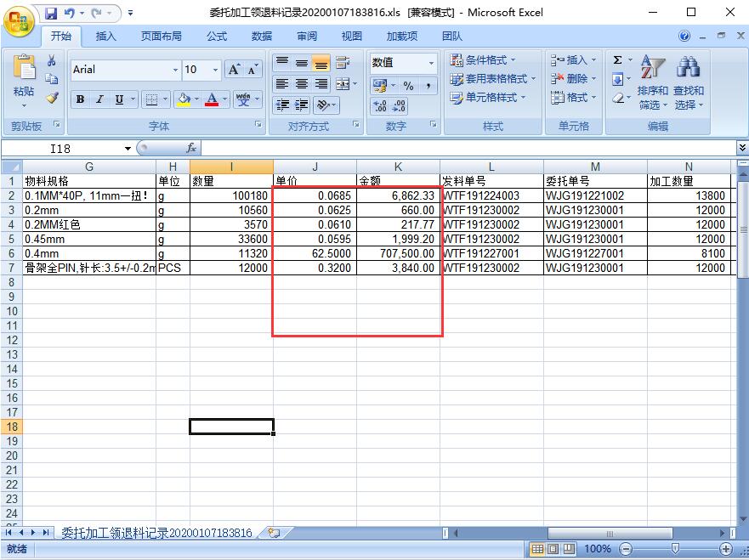Switch to the 插入 ribbon tab

click(106, 37)
